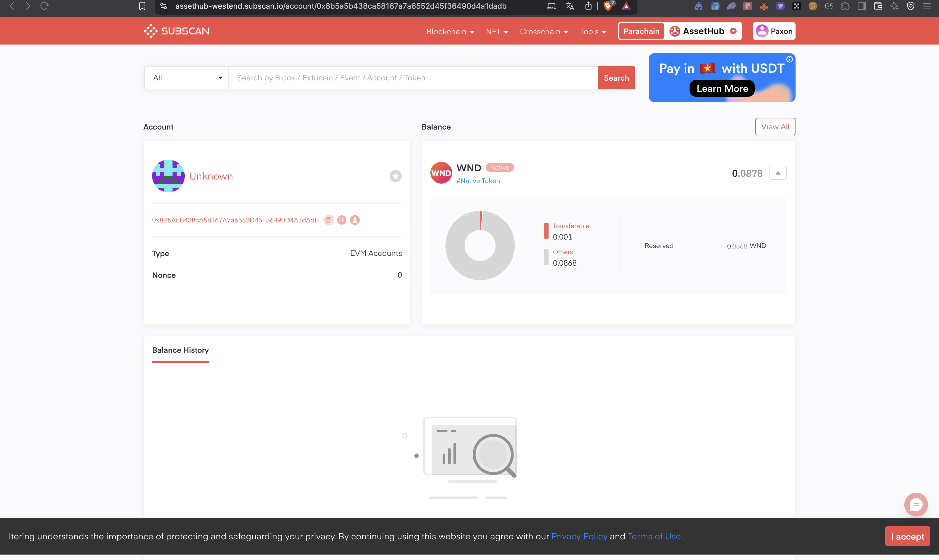
Task: Toggle the browser sidebar panel
Action: (x=862, y=6)
